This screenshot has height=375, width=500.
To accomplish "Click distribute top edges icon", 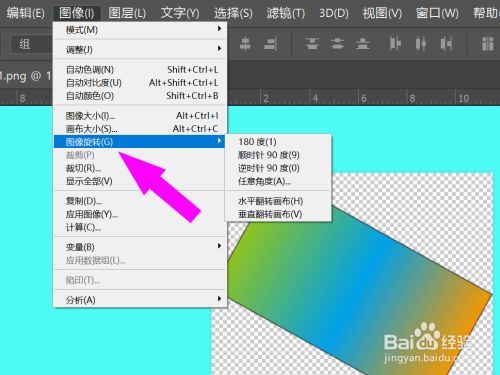I will coord(312,44).
